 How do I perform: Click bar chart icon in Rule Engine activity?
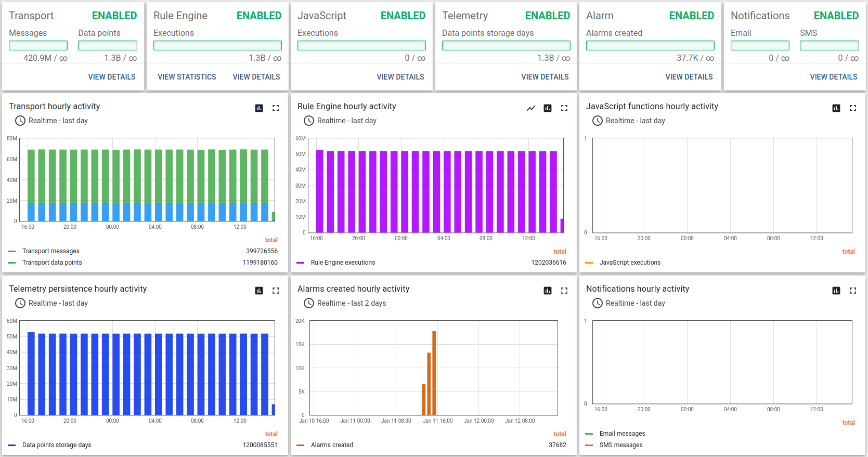click(x=548, y=108)
